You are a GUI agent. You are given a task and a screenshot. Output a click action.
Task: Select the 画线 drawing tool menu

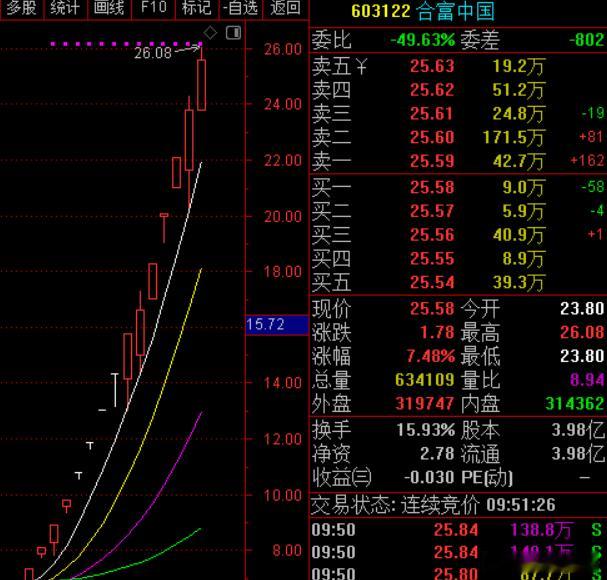109,8
